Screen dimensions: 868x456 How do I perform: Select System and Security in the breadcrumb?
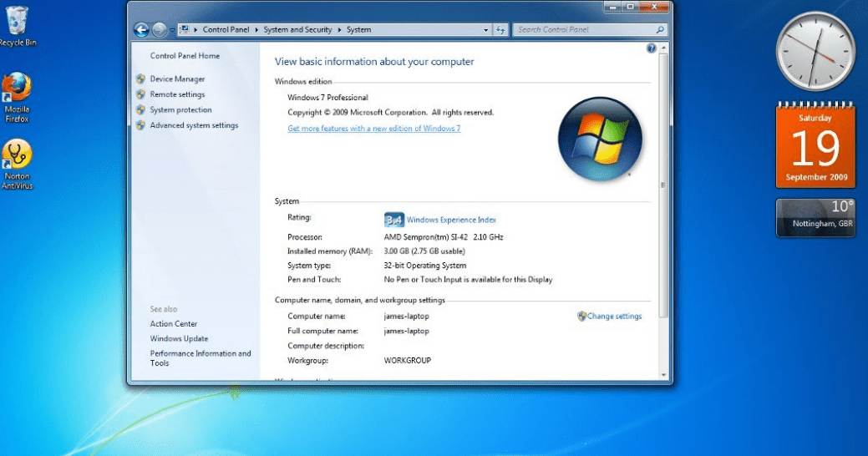tap(297, 29)
